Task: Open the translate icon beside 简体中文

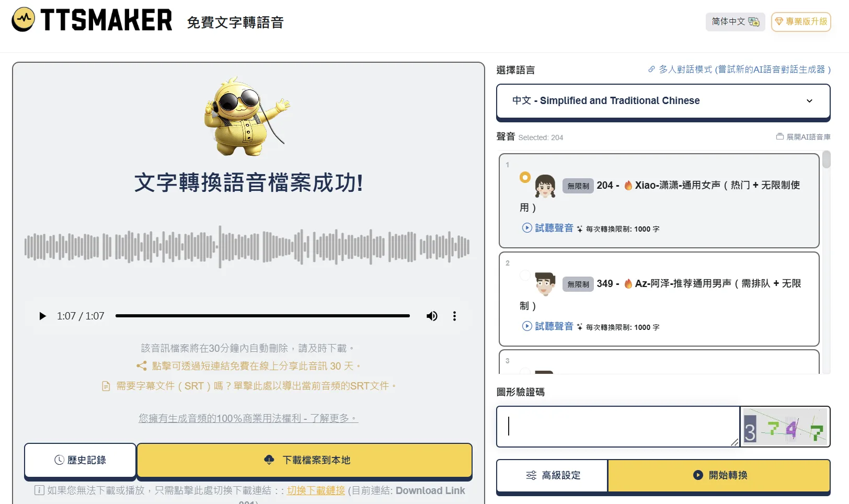Action: point(754,22)
